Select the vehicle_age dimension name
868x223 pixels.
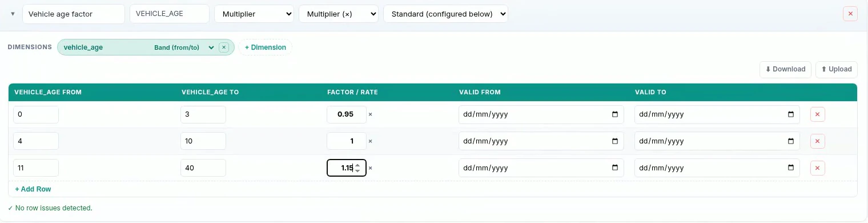83,47
